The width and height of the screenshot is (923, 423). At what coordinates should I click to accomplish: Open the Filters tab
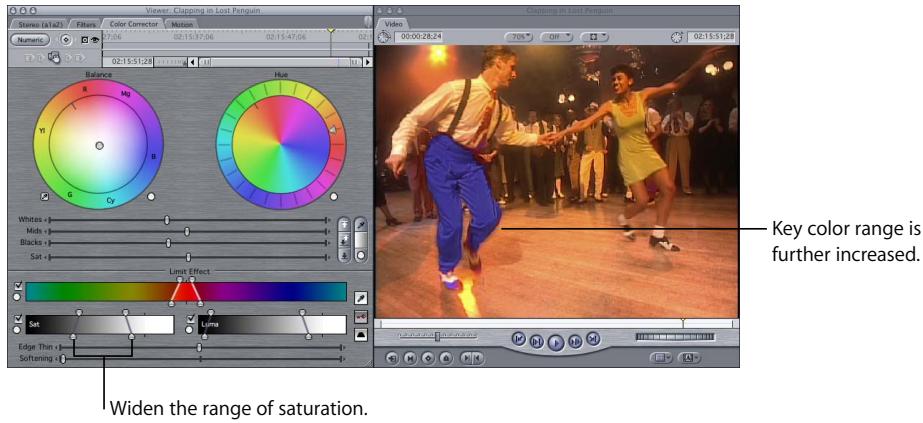click(85, 24)
